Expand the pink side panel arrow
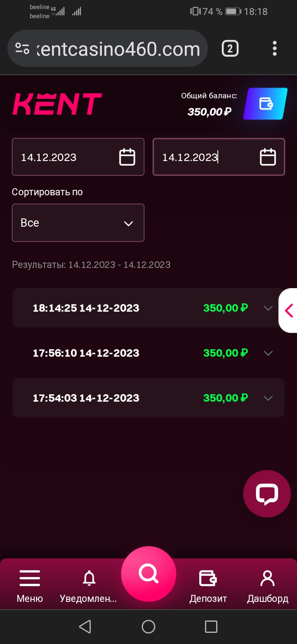Image resolution: width=297 pixels, height=644 pixels. click(x=289, y=310)
